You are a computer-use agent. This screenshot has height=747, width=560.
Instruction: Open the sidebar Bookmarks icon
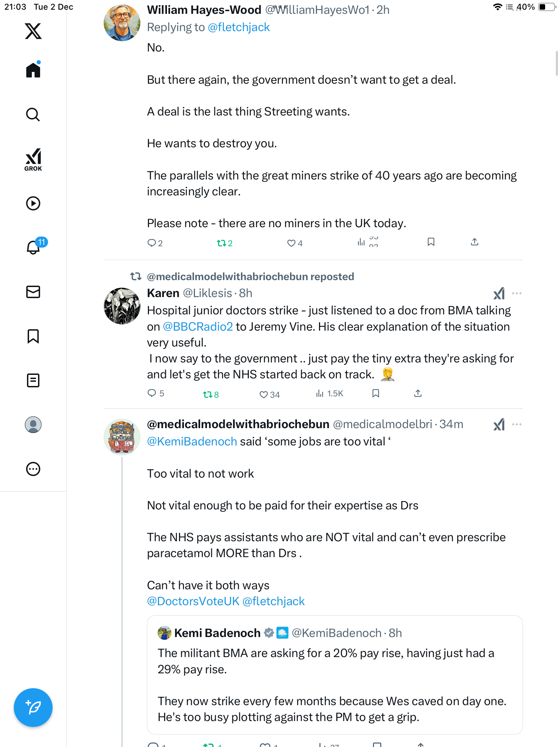[x=33, y=336]
